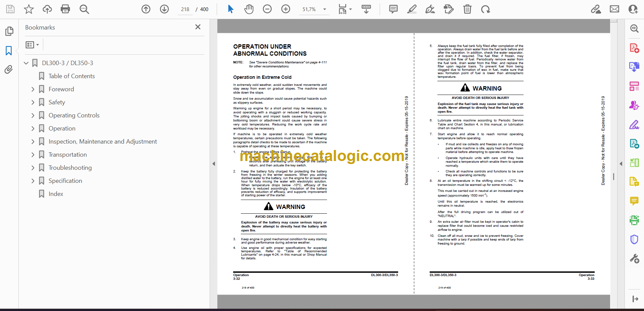
Task: Add a sticky note comment
Action: click(393, 9)
